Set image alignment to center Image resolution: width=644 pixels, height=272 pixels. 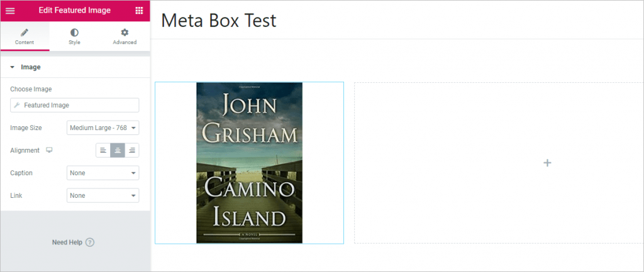pos(117,150)
